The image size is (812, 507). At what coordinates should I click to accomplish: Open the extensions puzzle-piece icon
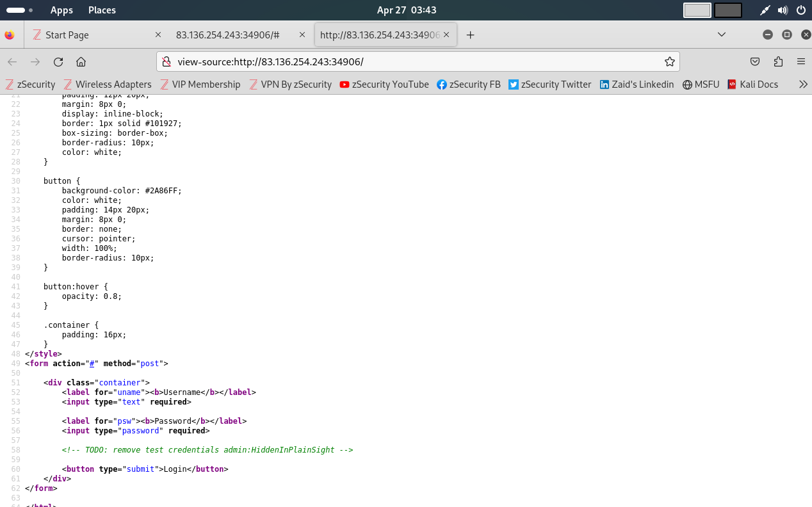click(x=778, y=61)
